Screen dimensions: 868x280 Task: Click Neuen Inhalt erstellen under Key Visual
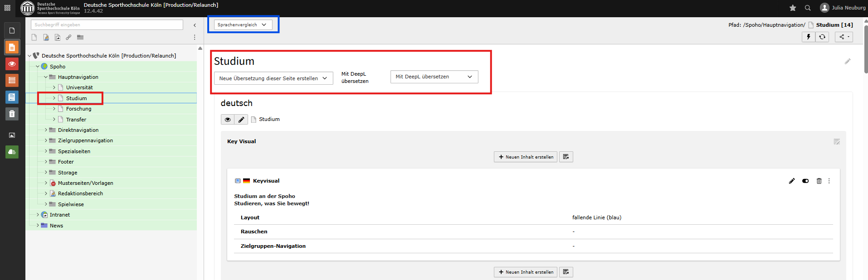click(526, 157)
